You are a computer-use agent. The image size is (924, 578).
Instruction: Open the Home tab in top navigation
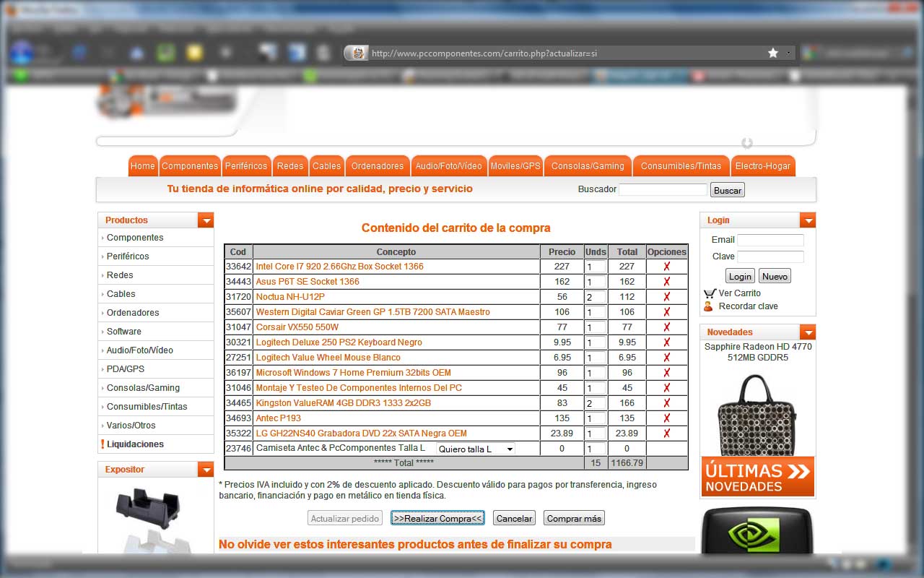pyautogui.click(x=143, y=166)
